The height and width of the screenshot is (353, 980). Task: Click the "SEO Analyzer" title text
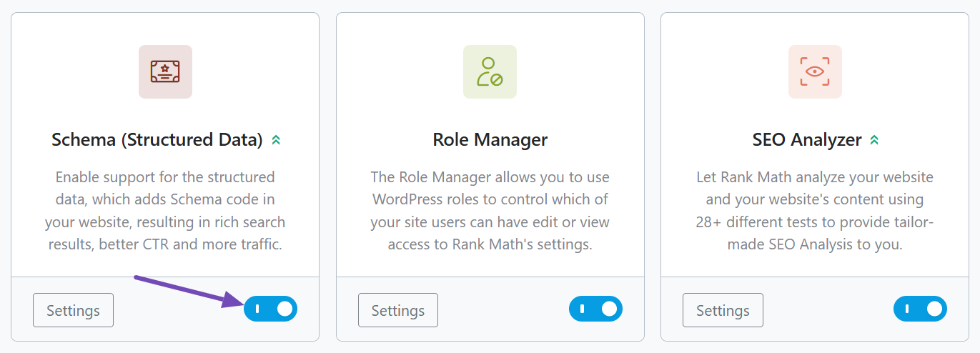807,139
